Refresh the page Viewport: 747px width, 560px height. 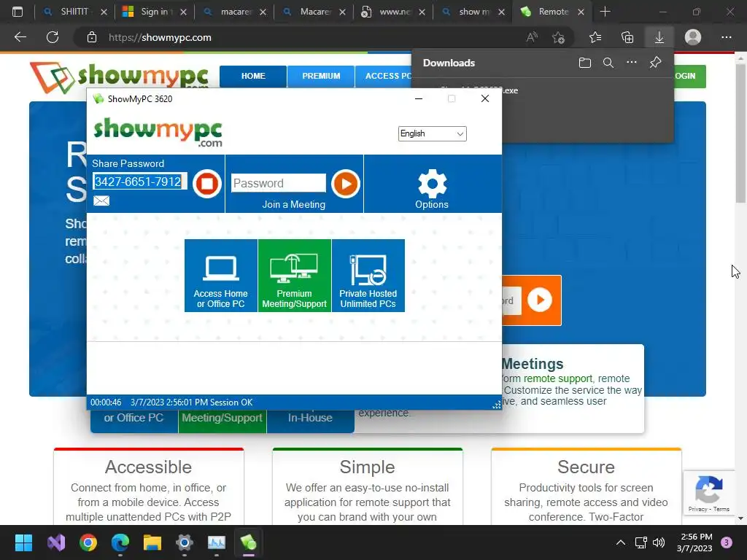53,37
